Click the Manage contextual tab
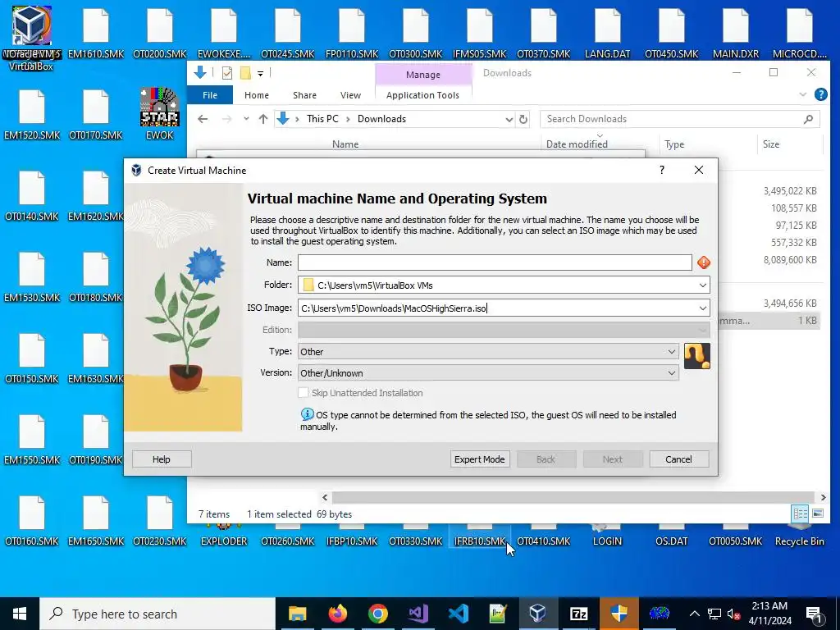Screen dimensions: 840x630 coord(423,75)
